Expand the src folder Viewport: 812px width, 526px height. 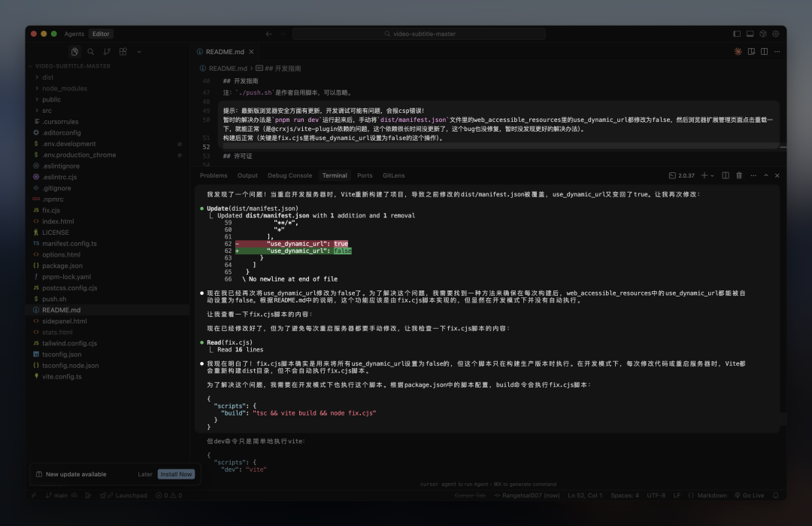point(47,111)
